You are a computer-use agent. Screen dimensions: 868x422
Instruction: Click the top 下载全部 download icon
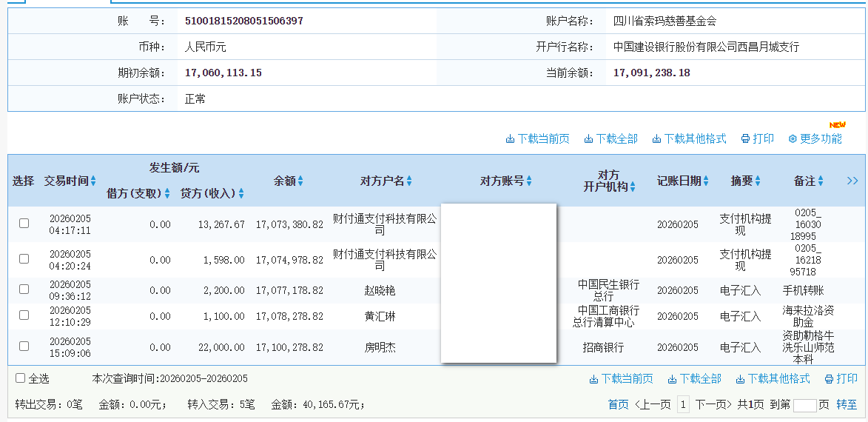click(x=588, y=139)
